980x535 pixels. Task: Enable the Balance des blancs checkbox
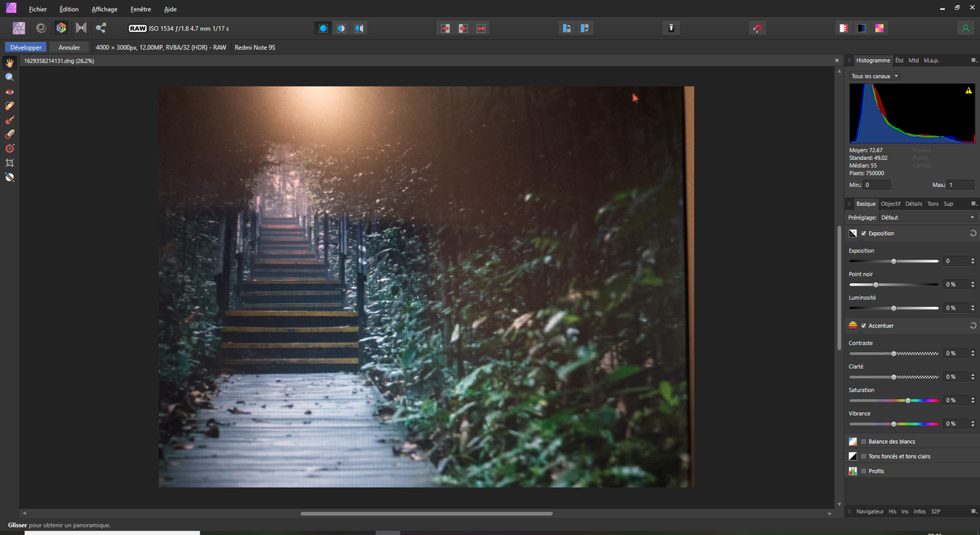864,442
